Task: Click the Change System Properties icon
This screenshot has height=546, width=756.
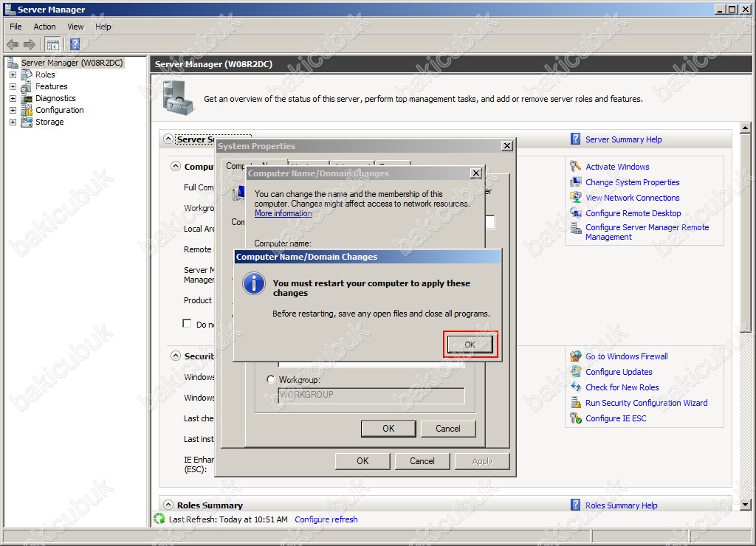Action: click(575, 182)
